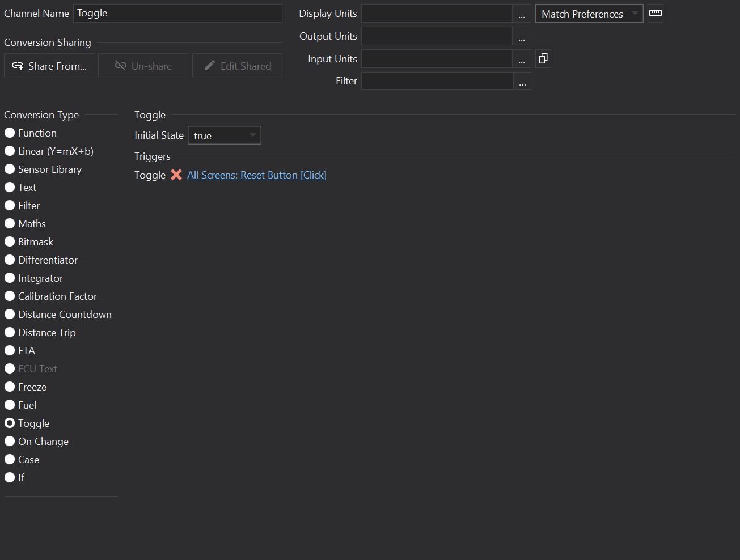The width and height of the screenshot is (740, 560).
Task: Select the On Change conversion type
Action: [x=10, y=442]
